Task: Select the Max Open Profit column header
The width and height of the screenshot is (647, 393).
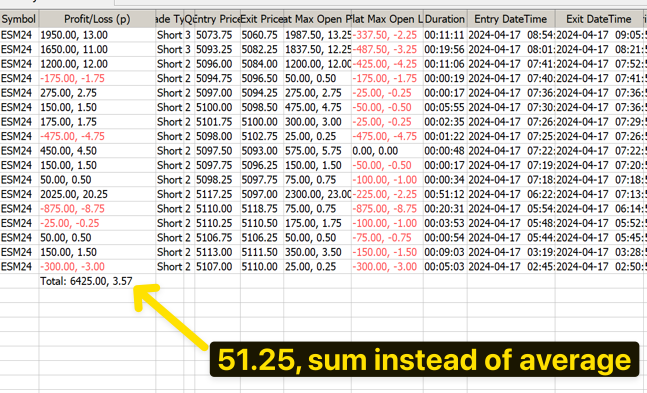Action: (x=317, y=19)
